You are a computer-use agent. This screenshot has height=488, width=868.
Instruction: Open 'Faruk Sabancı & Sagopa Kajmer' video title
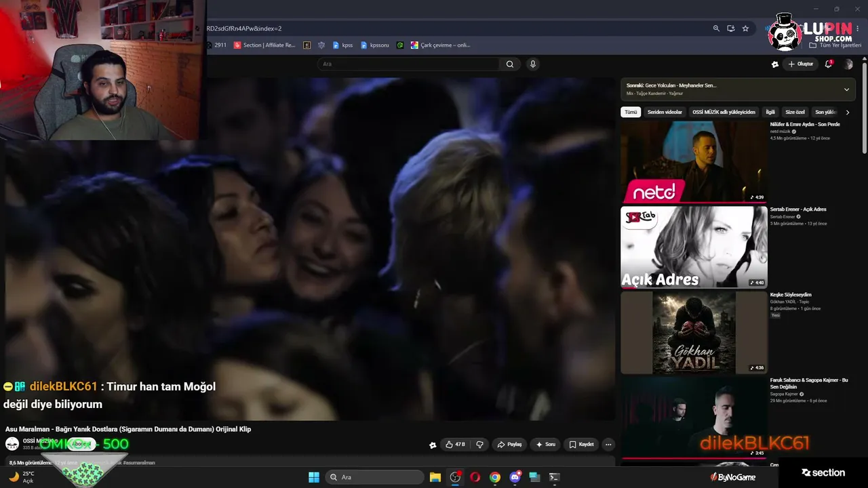pos(809,384)
